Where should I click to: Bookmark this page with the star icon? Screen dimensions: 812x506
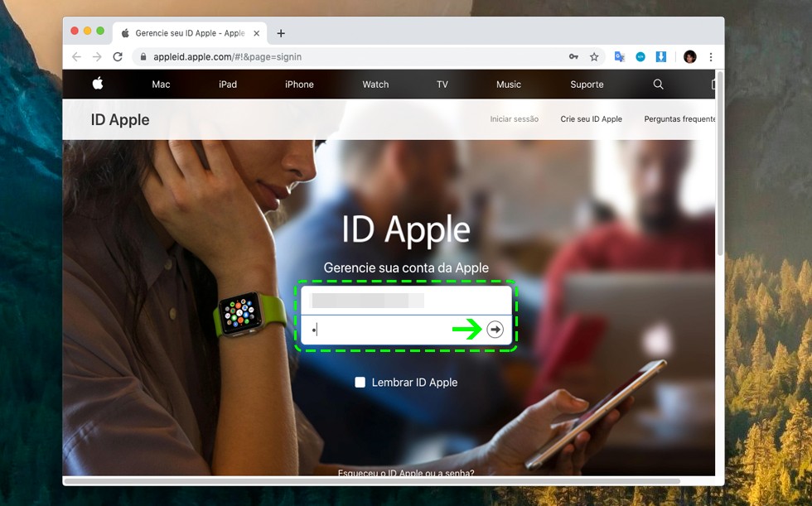coord(594,57)
